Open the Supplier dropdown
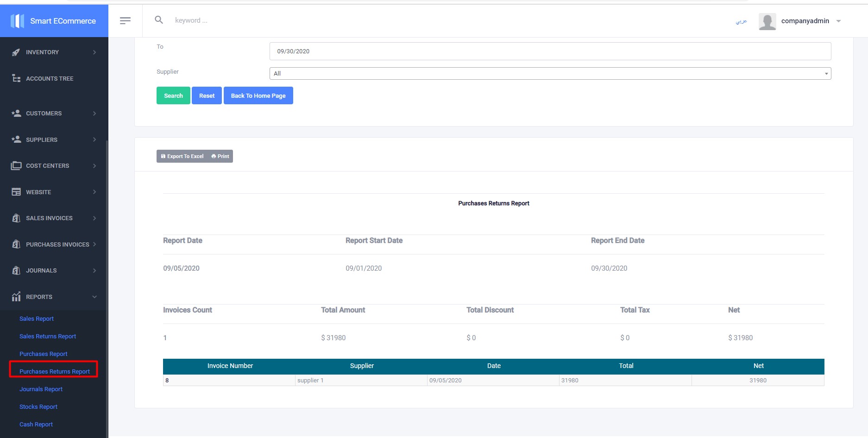The height and width of the screenshot is (438, 868). pyautogui.click(x=550, y=73)
